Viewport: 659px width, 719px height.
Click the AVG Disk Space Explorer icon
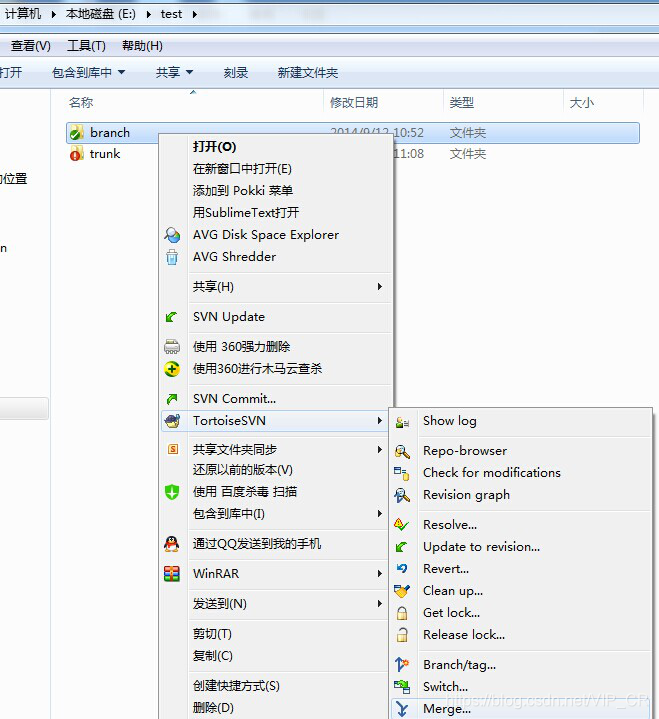point(172,235)
